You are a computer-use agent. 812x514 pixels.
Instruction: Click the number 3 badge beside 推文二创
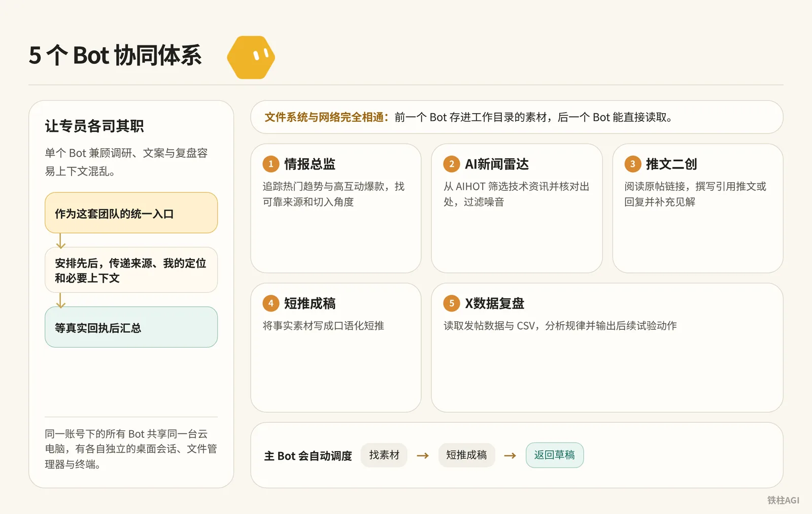[x=633, y=164]
